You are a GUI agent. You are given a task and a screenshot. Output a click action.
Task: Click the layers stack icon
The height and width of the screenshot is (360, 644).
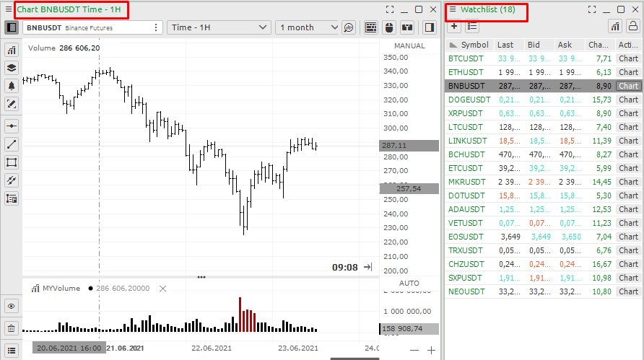pyautogui.click(x=12, y=68)
